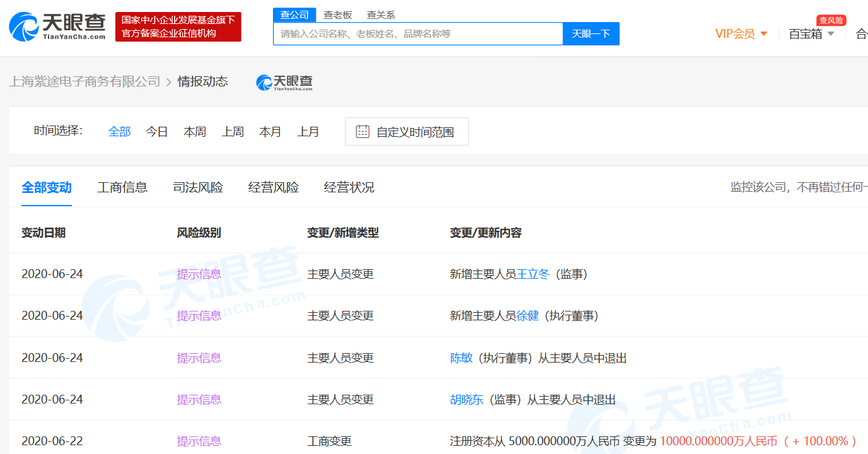Select the 上月 time filter
The image size is (868, 454).
tap(308, 132)
